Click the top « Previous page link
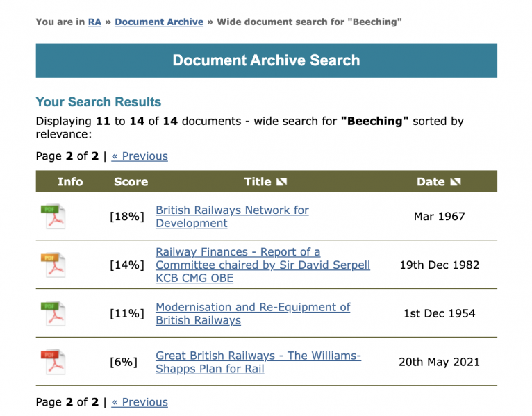Screen dimensions: 532x416 coord(140,156)
